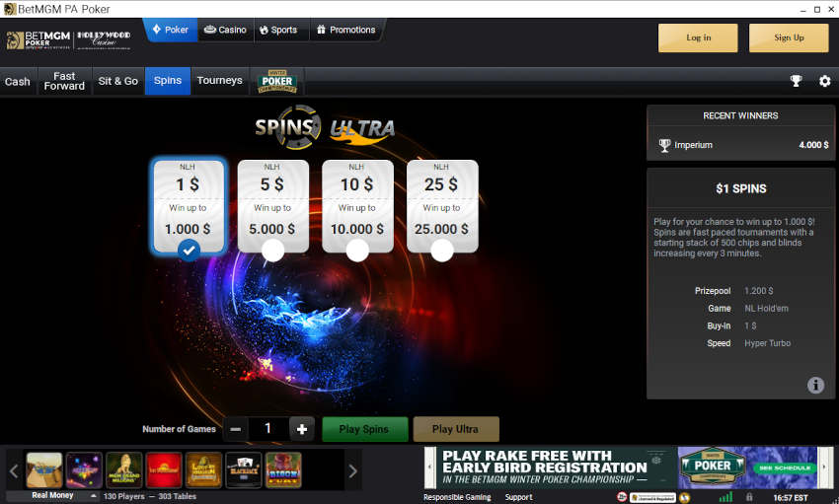Check the connection signal strength icon

point(726,497)
